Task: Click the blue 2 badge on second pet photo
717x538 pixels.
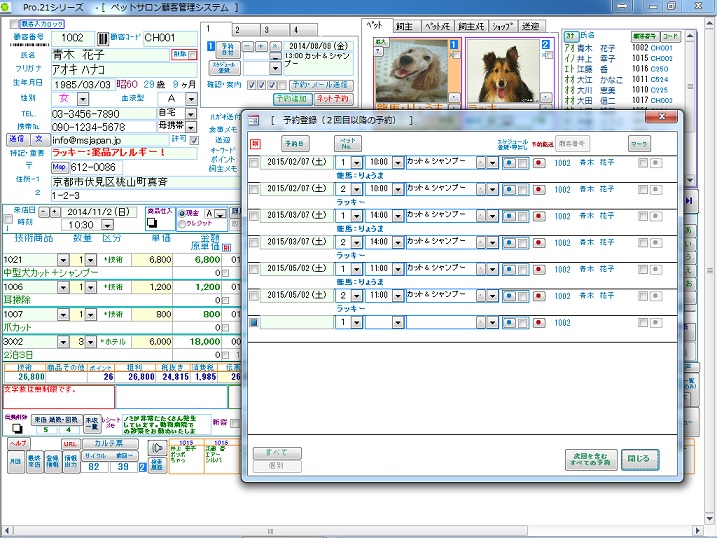Action: pos(545,44)
